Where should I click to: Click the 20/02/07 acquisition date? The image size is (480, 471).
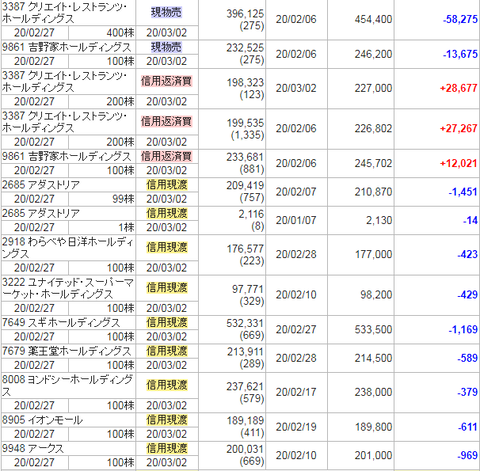pos(296,192)
